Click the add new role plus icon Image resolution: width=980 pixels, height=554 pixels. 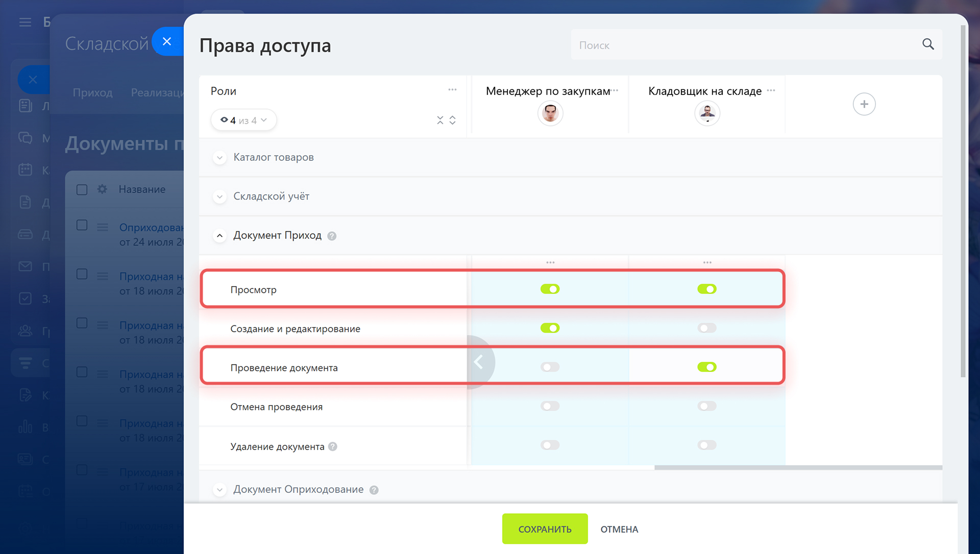tap(864, 104)
